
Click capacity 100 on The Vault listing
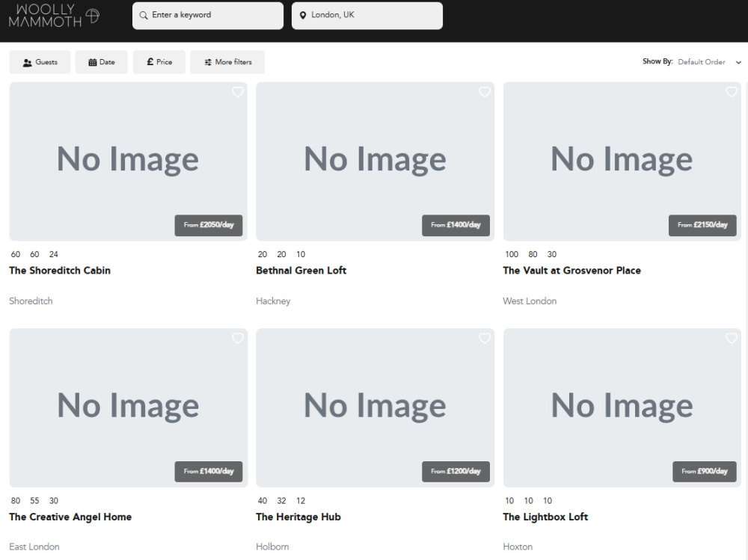[x=512, y=254]
